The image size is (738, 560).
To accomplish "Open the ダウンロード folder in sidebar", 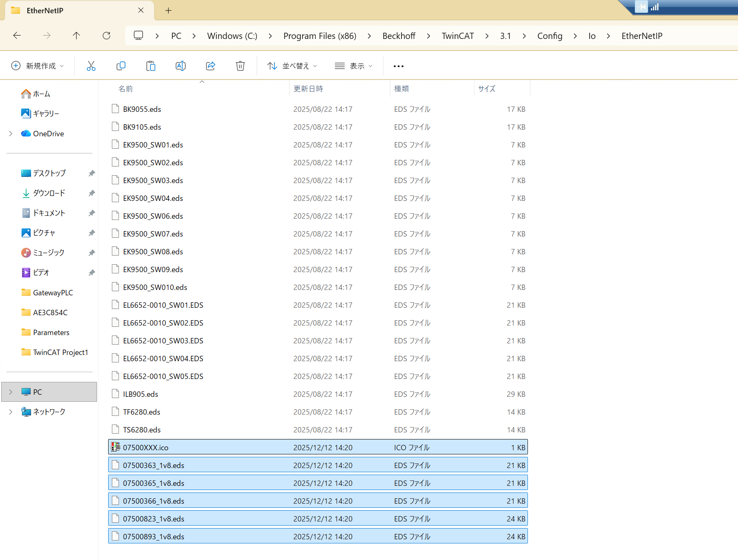I will click(49, 193).
